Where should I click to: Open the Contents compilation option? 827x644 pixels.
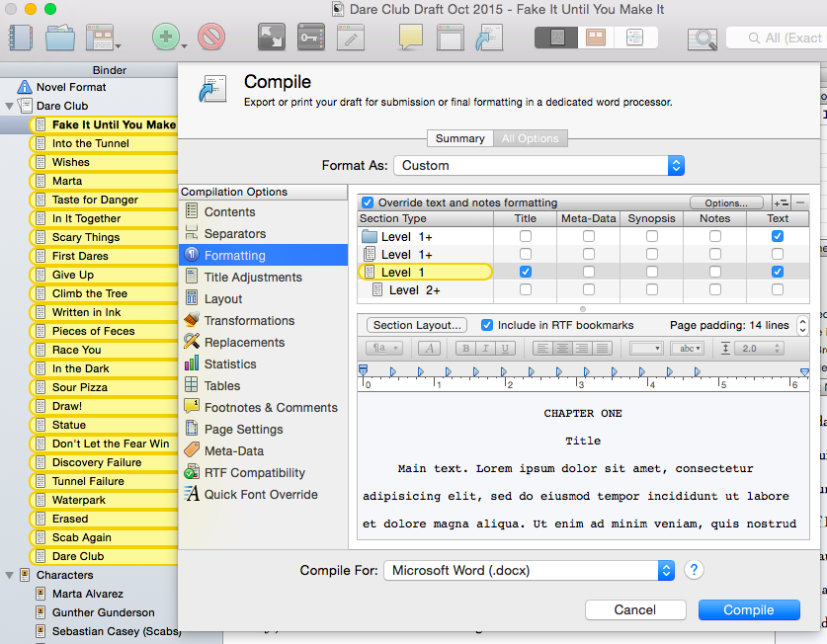(229, 212)
